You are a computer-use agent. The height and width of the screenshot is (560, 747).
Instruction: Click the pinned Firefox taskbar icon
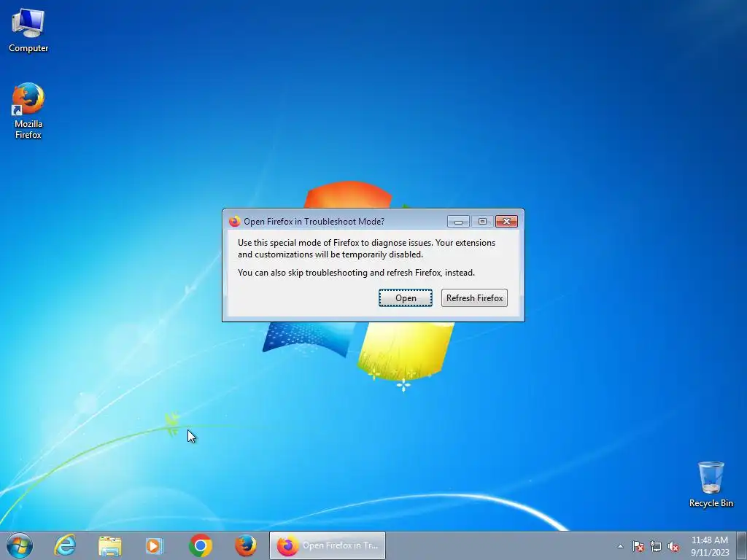pyautogui.click(x=246, y=545)
